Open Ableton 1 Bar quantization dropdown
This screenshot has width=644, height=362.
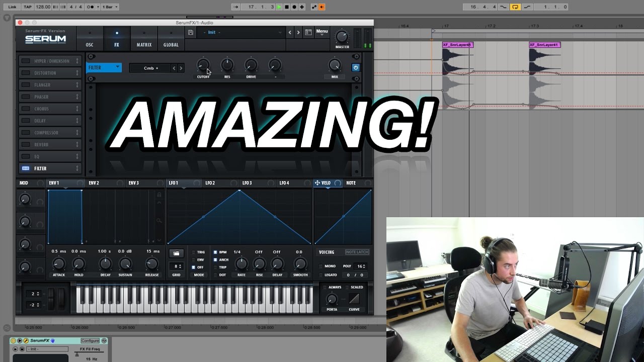[x=110, y=7]
